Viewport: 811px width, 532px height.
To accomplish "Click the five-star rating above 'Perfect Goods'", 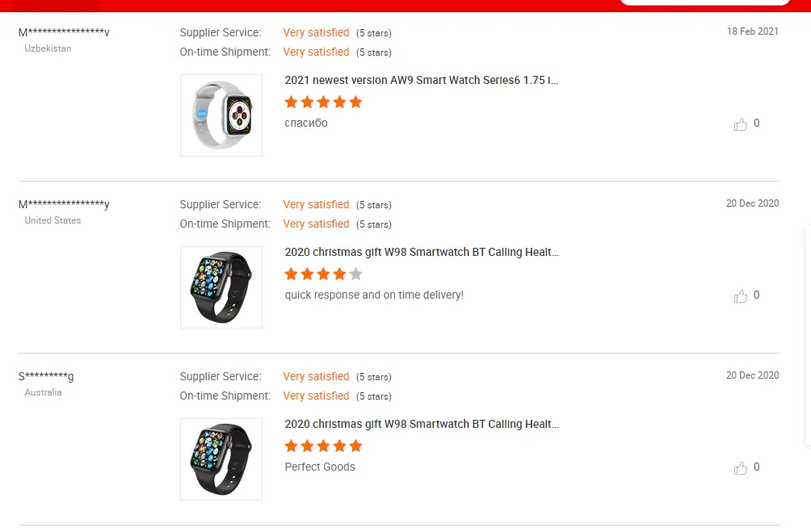I will pyautogui.click(x=323, y=446).
